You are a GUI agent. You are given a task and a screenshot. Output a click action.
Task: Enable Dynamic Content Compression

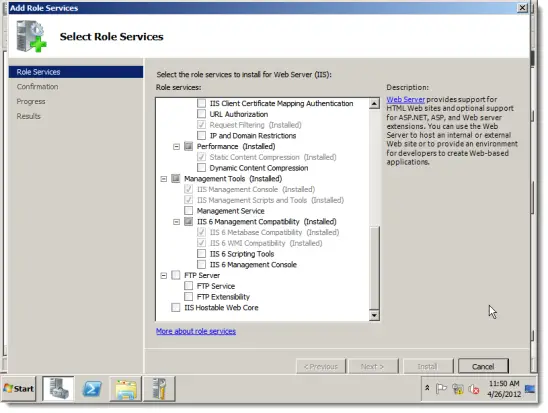(201, 168)
